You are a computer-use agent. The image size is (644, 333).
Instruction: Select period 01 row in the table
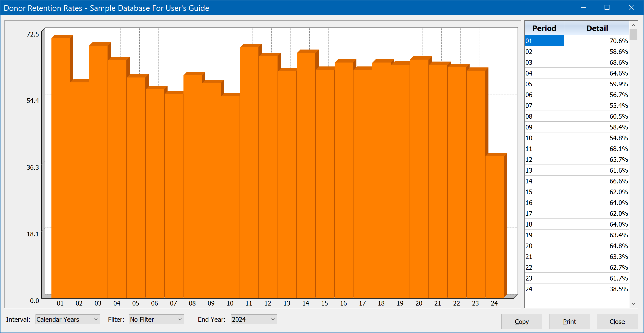click(577, 41)
